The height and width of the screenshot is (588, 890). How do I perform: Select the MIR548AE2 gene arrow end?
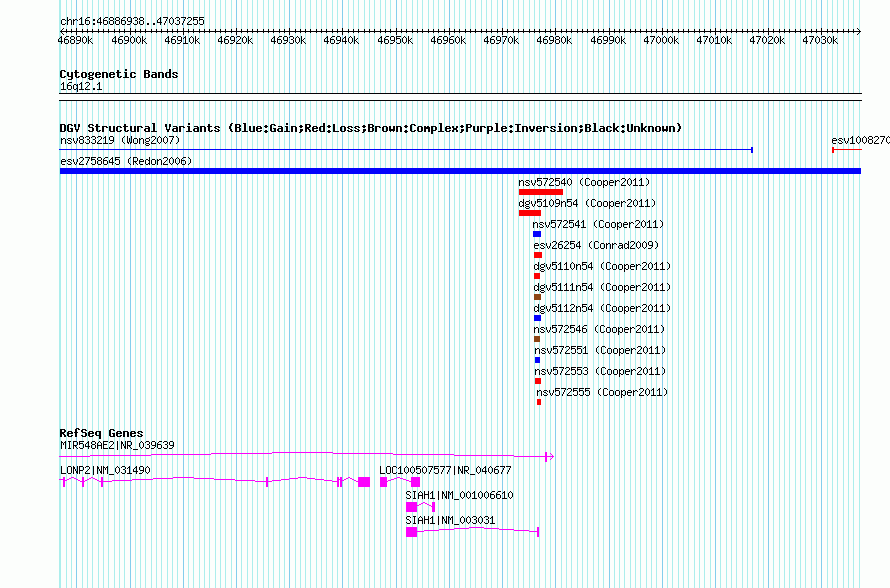point(549,456)
